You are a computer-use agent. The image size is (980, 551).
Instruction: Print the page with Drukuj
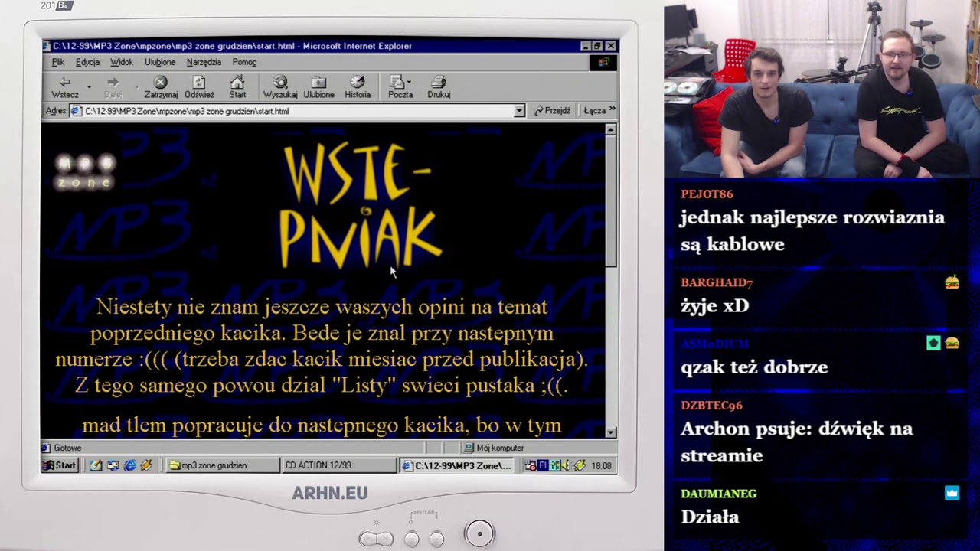tap(439, 87)
